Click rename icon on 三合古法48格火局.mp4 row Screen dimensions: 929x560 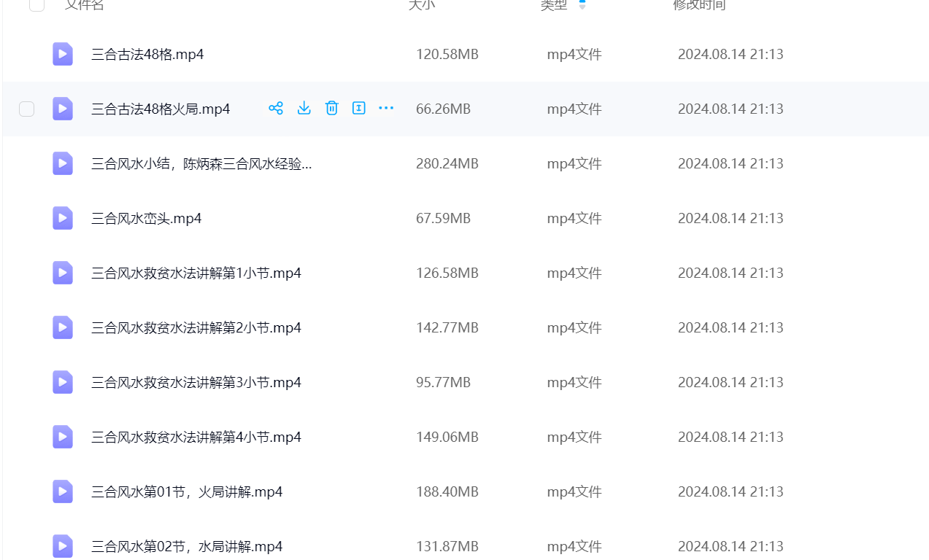358,109
